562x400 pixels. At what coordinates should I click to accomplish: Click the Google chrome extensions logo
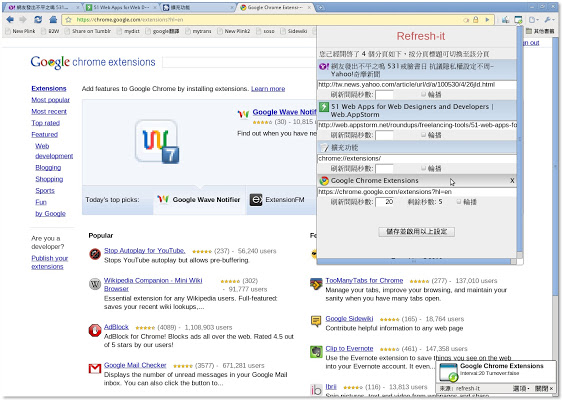point(93,62)
